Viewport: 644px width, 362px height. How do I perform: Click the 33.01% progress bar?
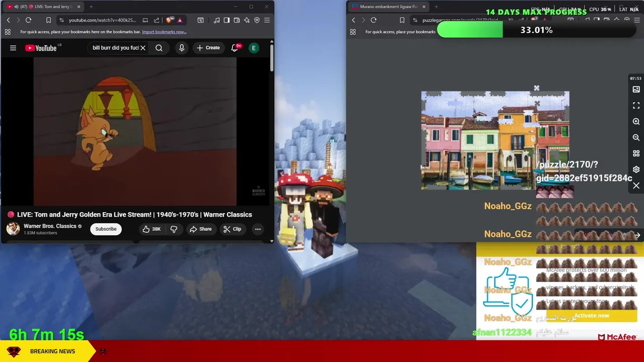(x=536, y=30)
